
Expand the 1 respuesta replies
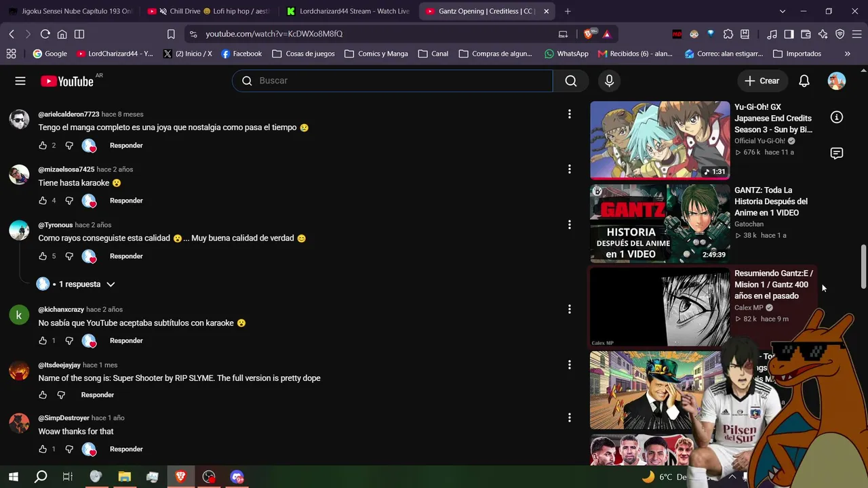pos(76,284)
